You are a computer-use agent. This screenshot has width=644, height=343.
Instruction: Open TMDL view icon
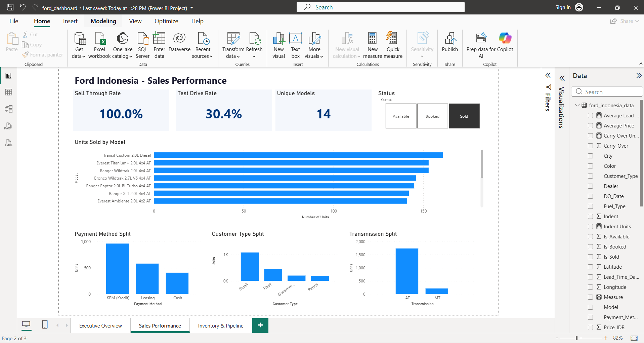[x=8, y=143]
